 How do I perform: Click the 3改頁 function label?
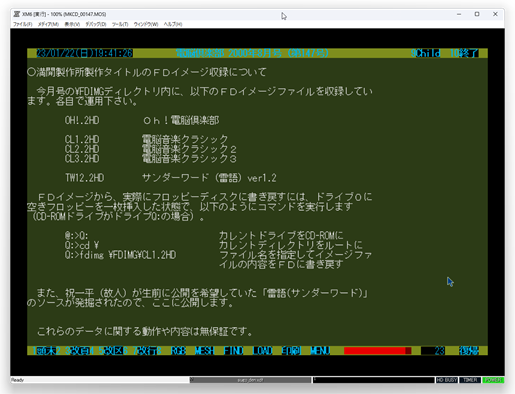pos(77,351)
